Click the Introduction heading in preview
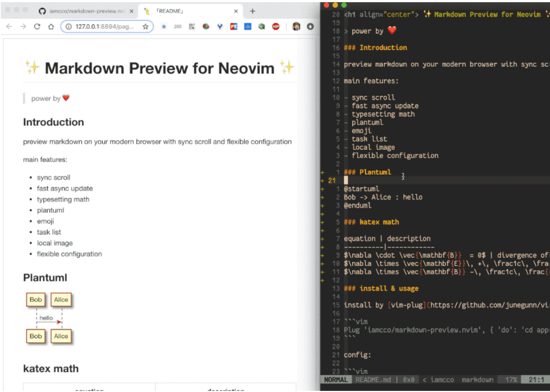Image resolution: width=550 pixels, height=392 pixels. pyautogui.click(x=53, y=122)
